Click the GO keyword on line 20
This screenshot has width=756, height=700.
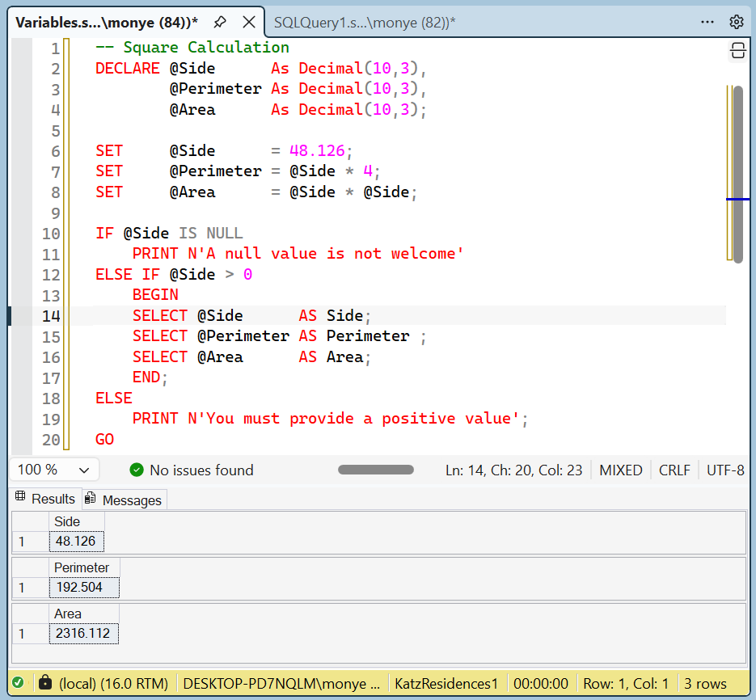tap(104, 439)
